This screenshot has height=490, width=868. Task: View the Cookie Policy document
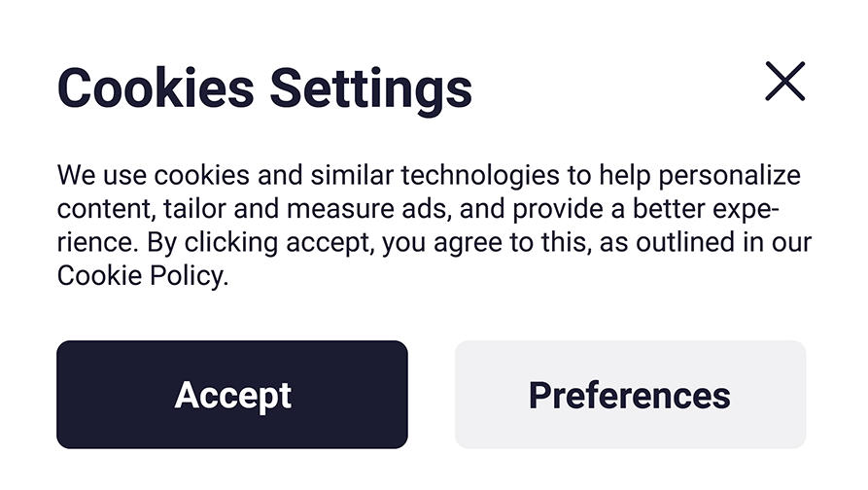pyautogui.click(x=142, y=276)
